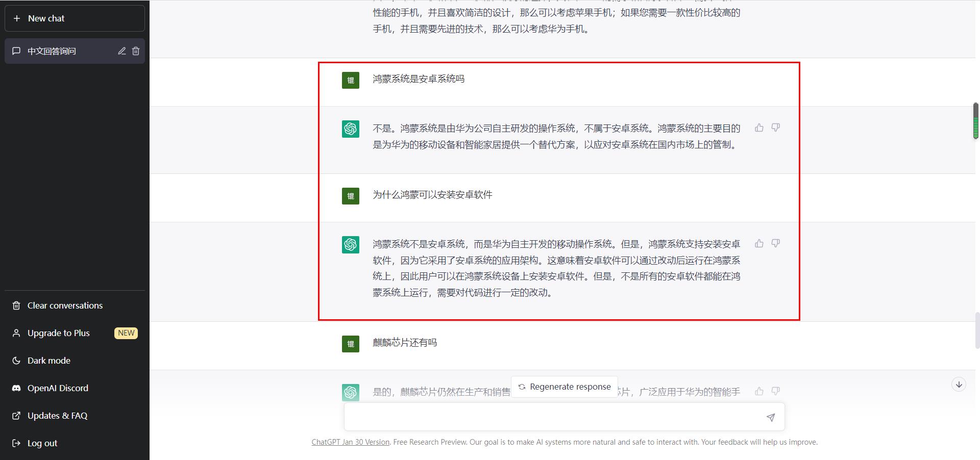Delete the 中文回答询问 conversation via trash icon
This screenshot has height=460, width=980.
click(x=136, y=51)
